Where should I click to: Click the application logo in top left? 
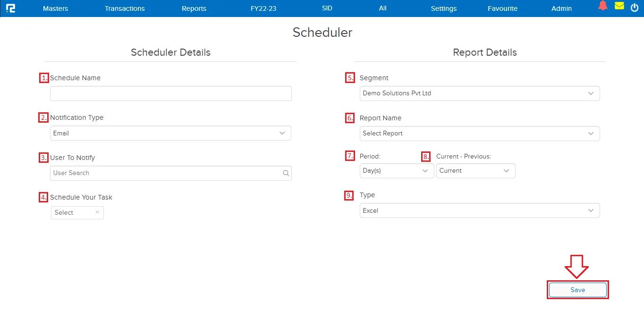pyautogui.click(x=11, y=8)
